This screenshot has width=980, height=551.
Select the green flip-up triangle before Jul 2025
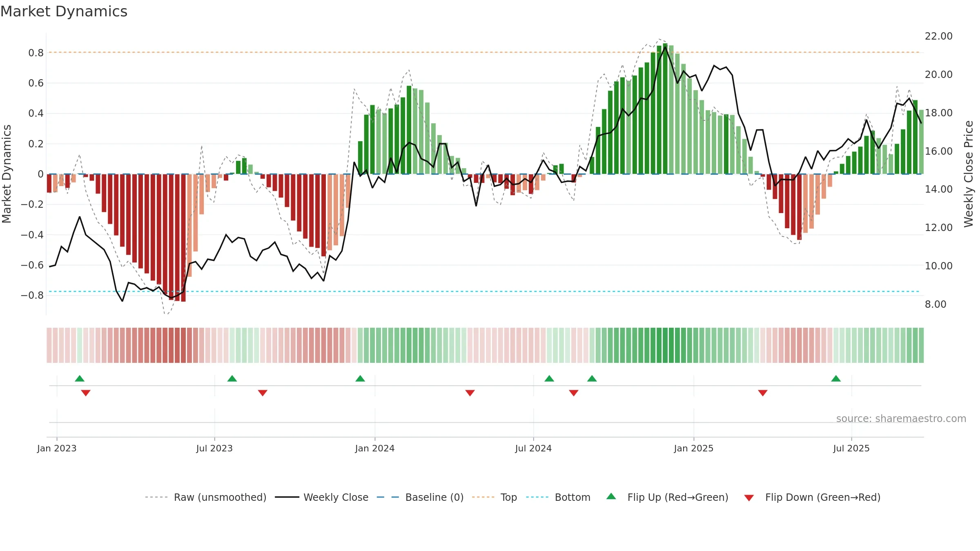point(836,378)
